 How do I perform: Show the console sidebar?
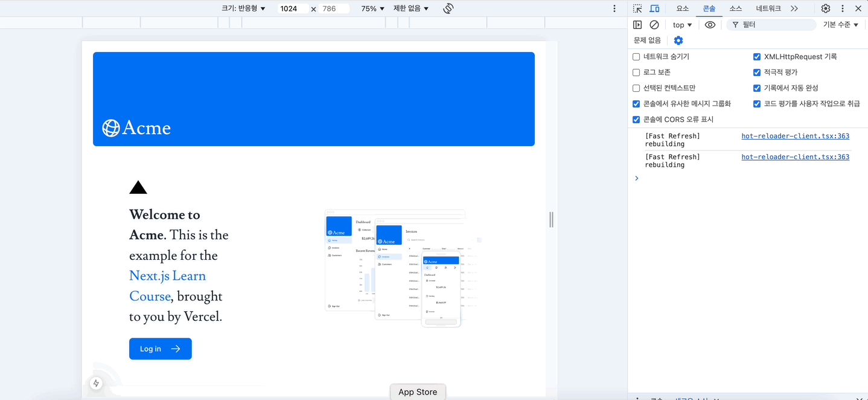(637, 25)
